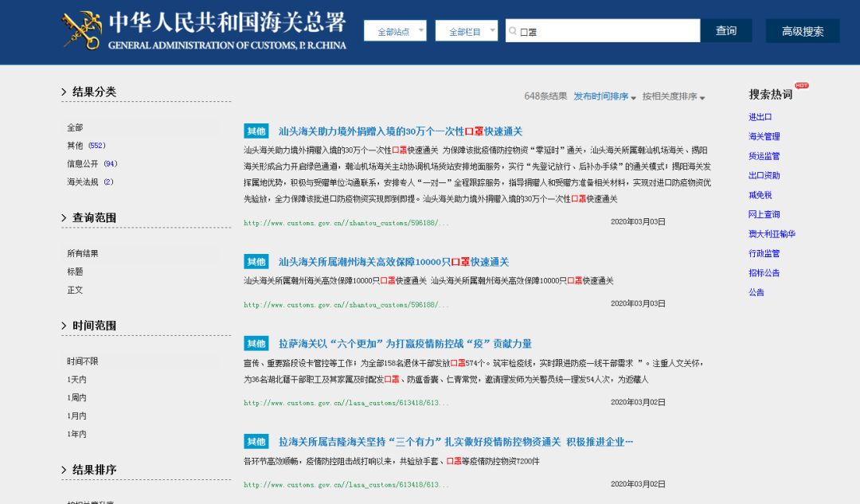
Task: Filter results by 海关法规 (2)
Action: point(91,182)
